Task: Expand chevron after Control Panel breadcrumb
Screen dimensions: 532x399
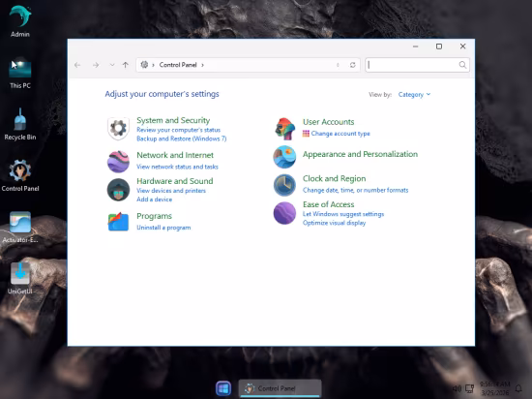Action: [x=202, y=65]
